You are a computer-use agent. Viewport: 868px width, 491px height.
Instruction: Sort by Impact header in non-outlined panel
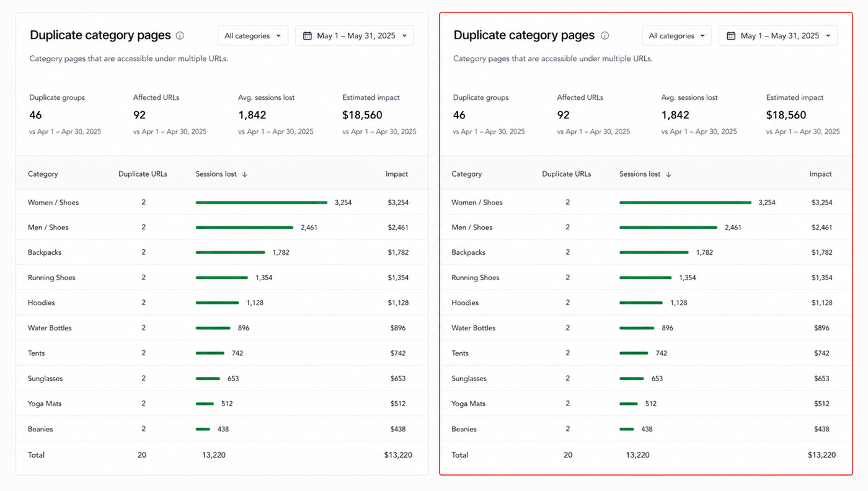pyautogui.click(x=397, y=174)
